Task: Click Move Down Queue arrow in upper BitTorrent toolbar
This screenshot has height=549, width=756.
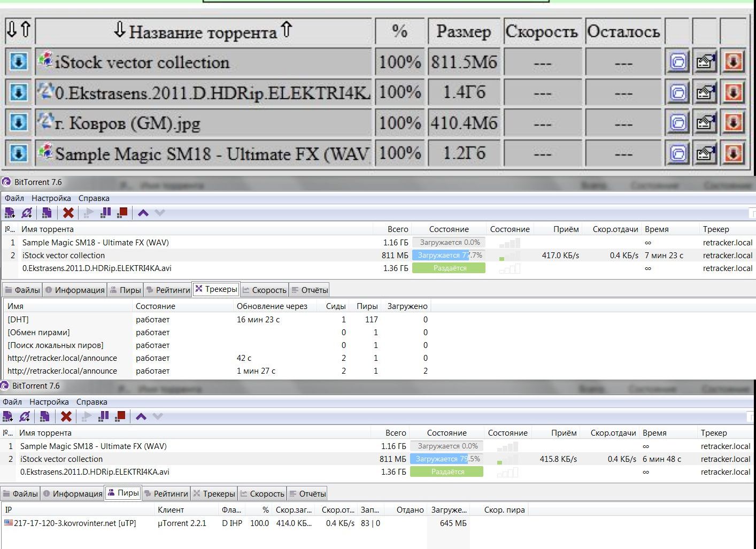Action: [x=160, y=213]
